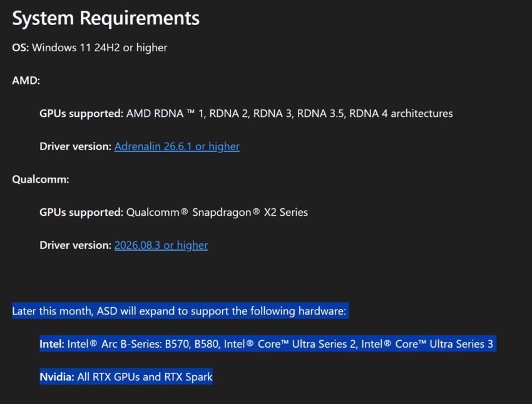Click the highlighted Later this month sentence
The width and height of the screenshot is (532, 404).
coord(179,311)
